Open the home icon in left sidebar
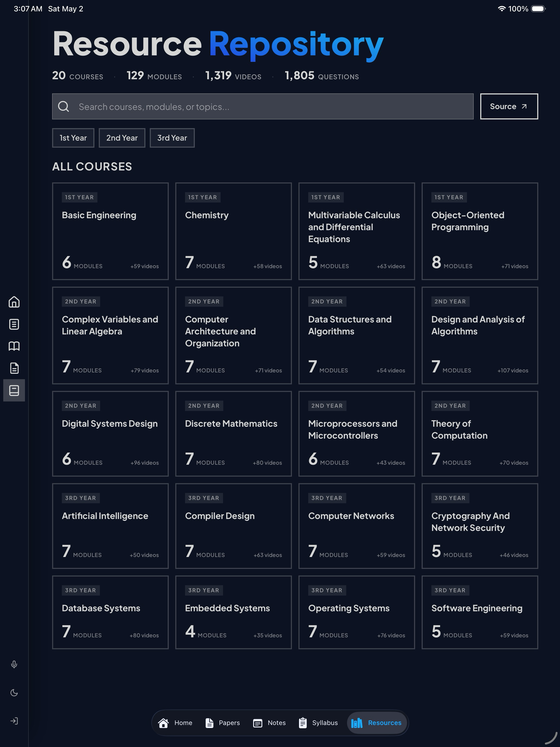 (x=14, y=302)
